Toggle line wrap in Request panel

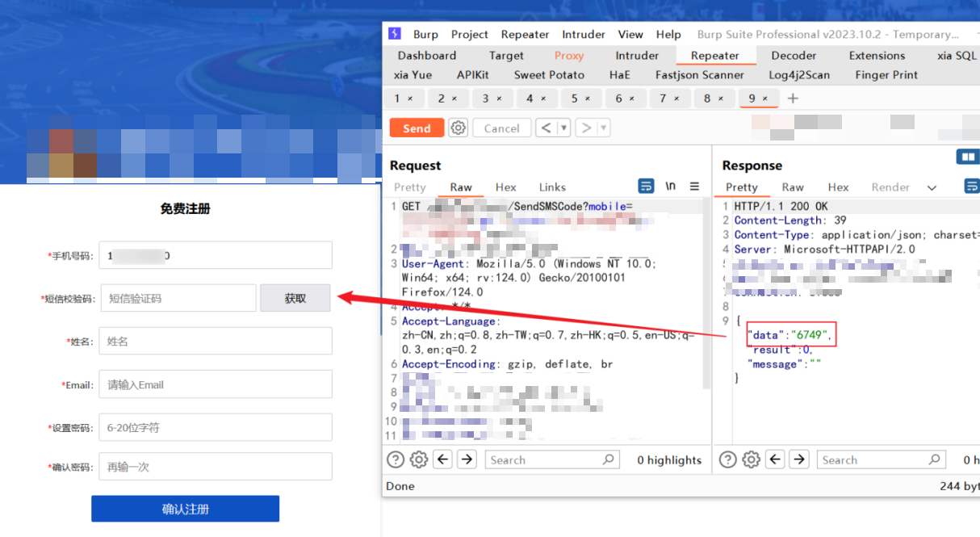(646, 187)
